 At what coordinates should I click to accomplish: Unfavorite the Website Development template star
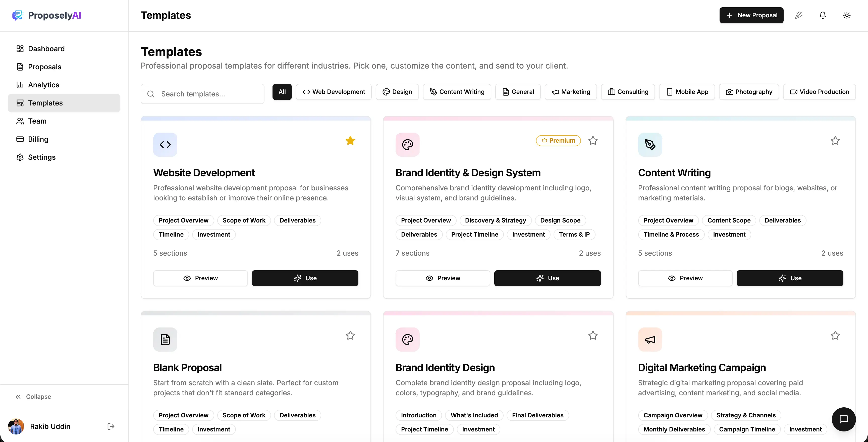tap(350, 140)
